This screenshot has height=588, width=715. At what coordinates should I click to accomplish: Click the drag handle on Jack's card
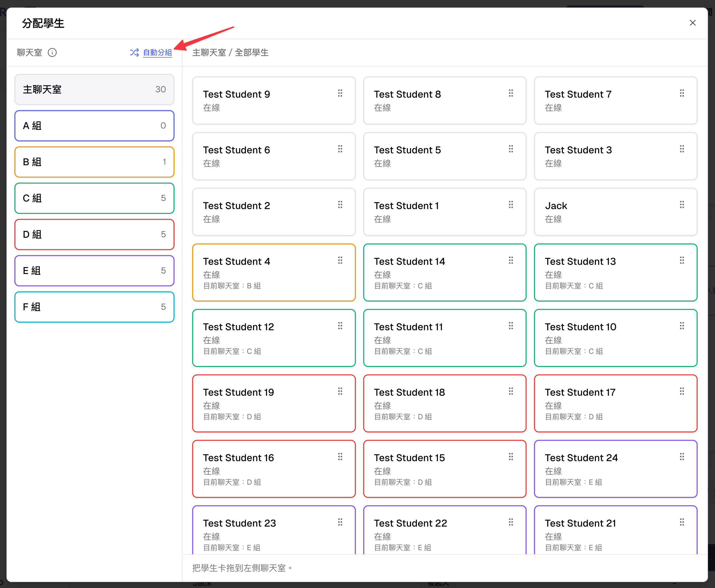pyautogui.click(x=682, y=204)
